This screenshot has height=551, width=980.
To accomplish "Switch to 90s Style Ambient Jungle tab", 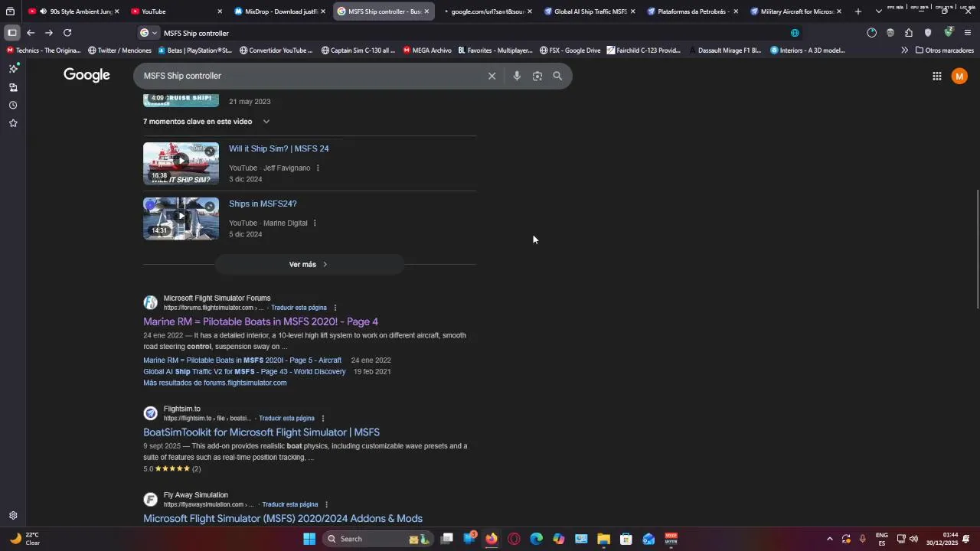I will 73,11.
